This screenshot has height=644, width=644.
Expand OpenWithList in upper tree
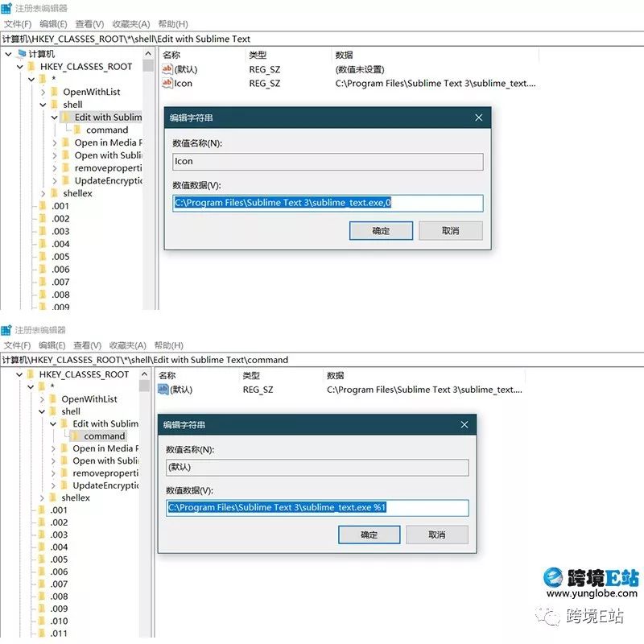tap(43, 92)
